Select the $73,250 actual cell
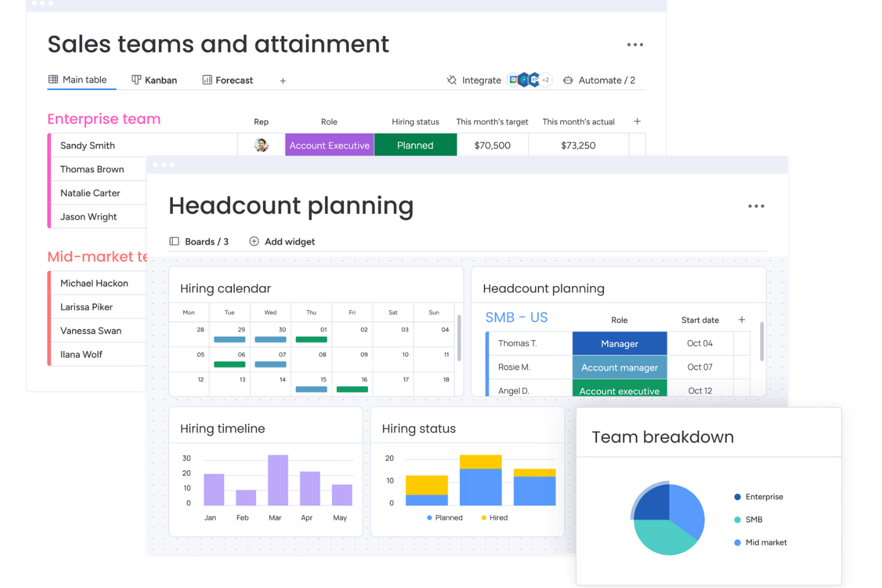The width and height of the screenshot is (882, 588). coord(578,145)
